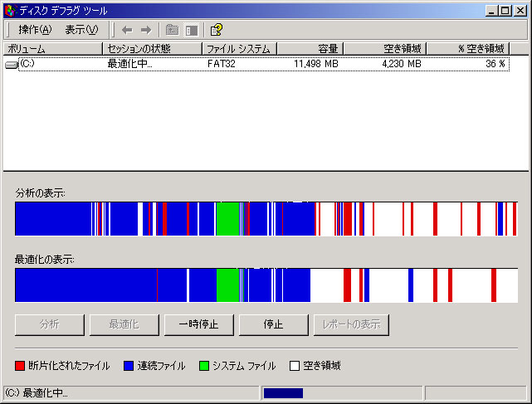Image resolution: width=532 pixels, height=404 pixels.
Task: Select the (C:) drive icon in the volume list
Action: (12, 64)
